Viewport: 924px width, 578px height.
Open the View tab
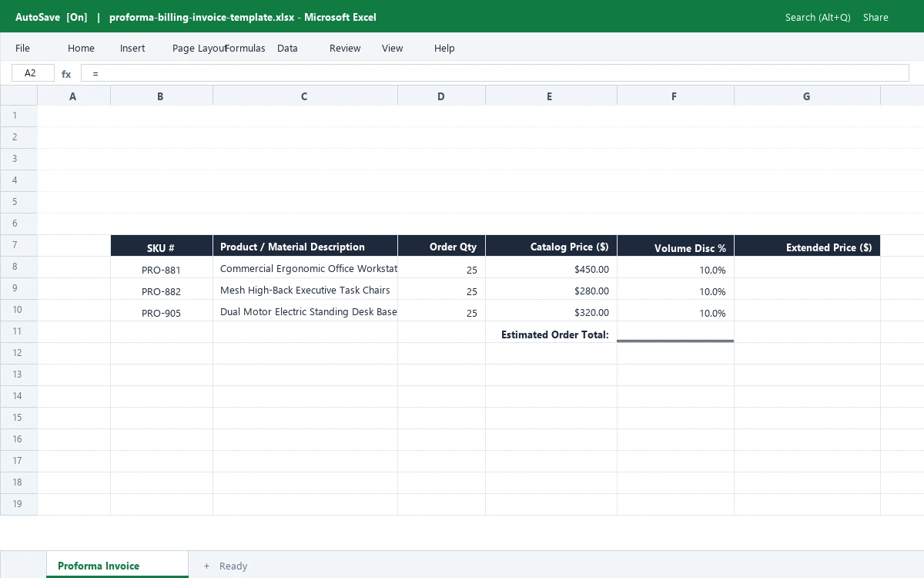pyautogui.click(x=392, y=48)
